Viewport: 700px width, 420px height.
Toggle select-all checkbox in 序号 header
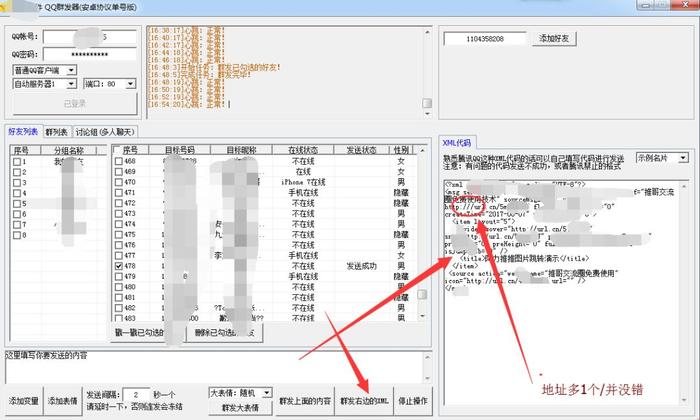tap(117, 150)
